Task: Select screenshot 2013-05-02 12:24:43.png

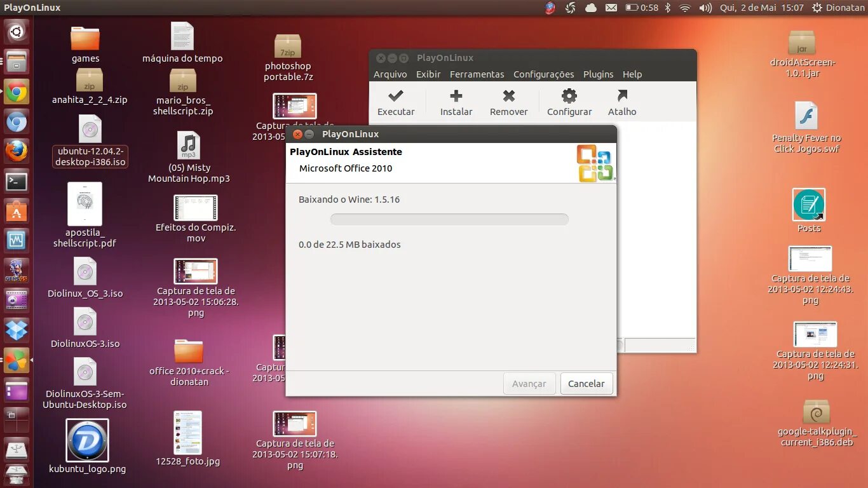Action: click(x=810, y=276)
